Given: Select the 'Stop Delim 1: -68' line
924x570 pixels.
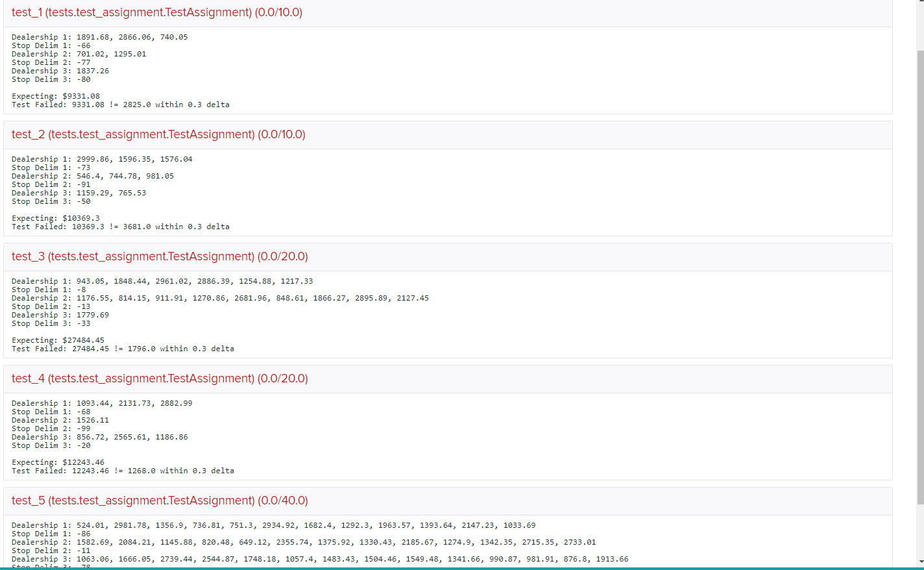Looking at the screenshot, I should tap(51, 412).
